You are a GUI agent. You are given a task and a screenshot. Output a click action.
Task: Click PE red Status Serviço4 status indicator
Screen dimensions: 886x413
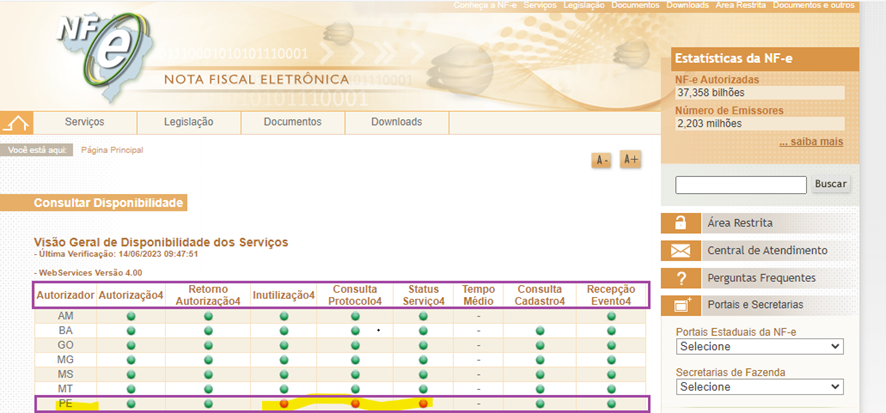pos(423,404)
